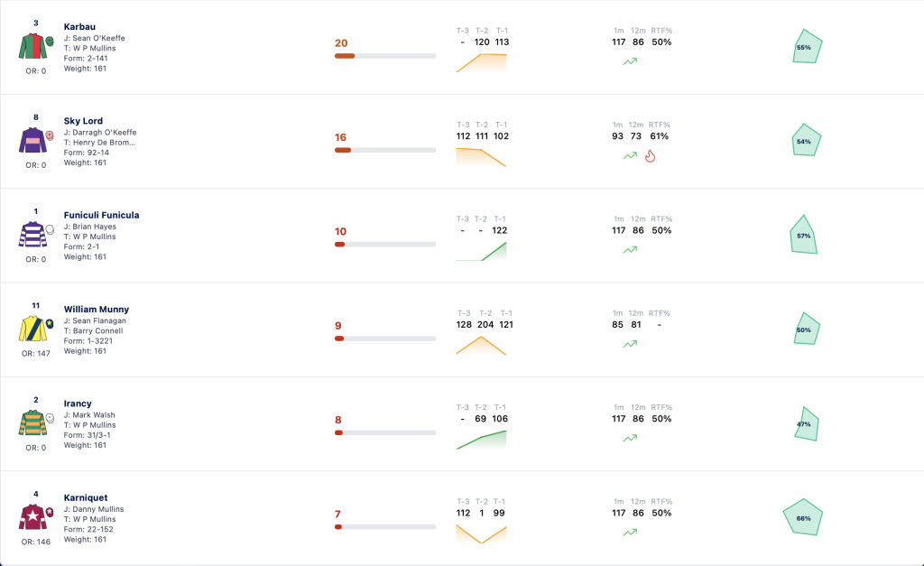
Task: Click Karniquet's 66% radar chart
Action: (802, 517)
